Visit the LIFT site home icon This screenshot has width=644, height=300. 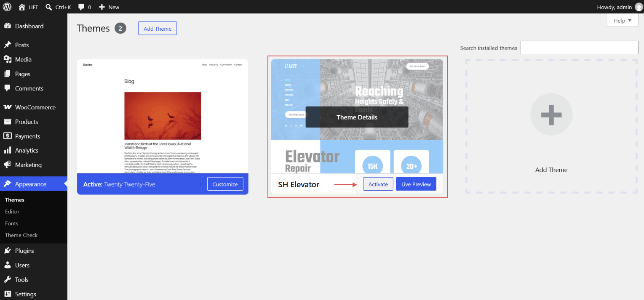[22, 7]
